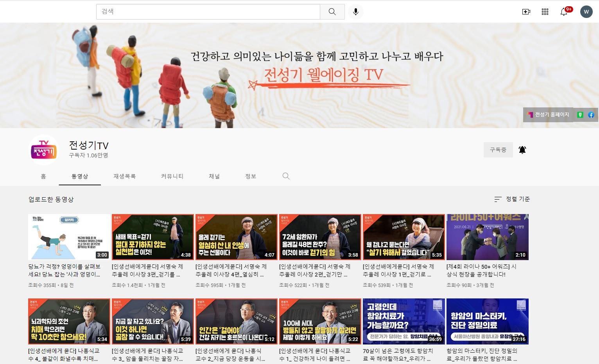Open the create video icon
This screenshot has width=599, height=364.
[526, 12]
